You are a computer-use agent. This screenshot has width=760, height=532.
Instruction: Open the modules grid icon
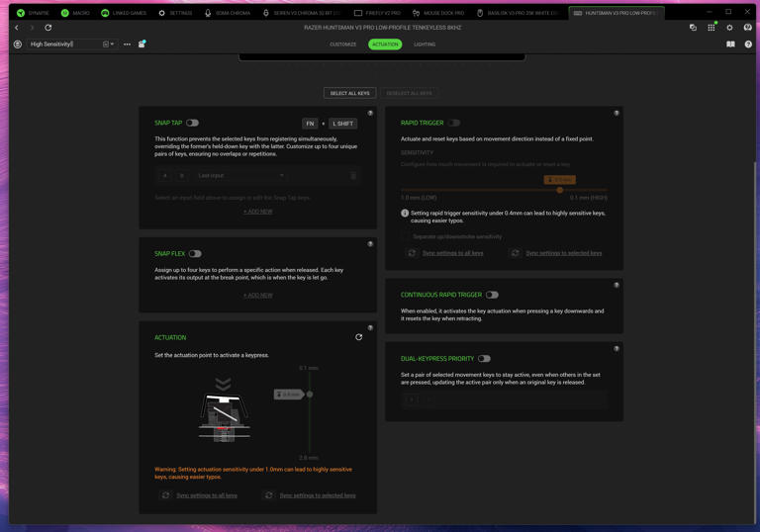712,28
